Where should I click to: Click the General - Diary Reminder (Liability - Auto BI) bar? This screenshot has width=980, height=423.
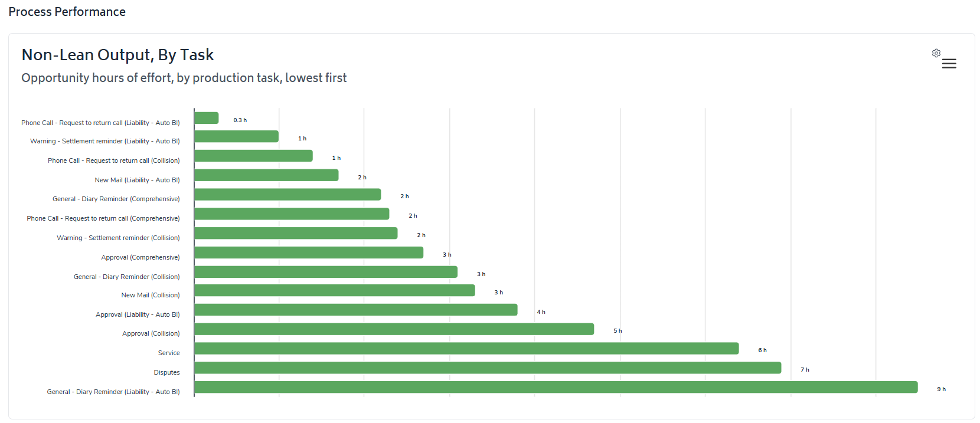[556, 387]
